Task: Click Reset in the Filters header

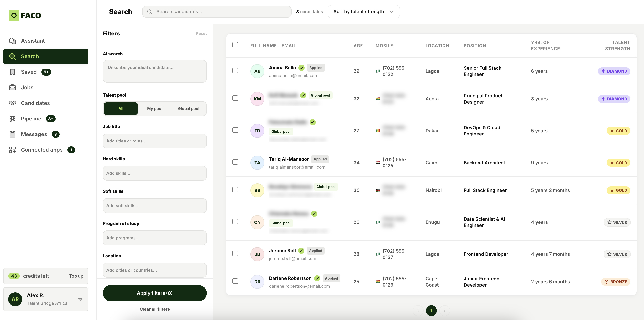Action: pyautogui.click(x=201, y=33)
